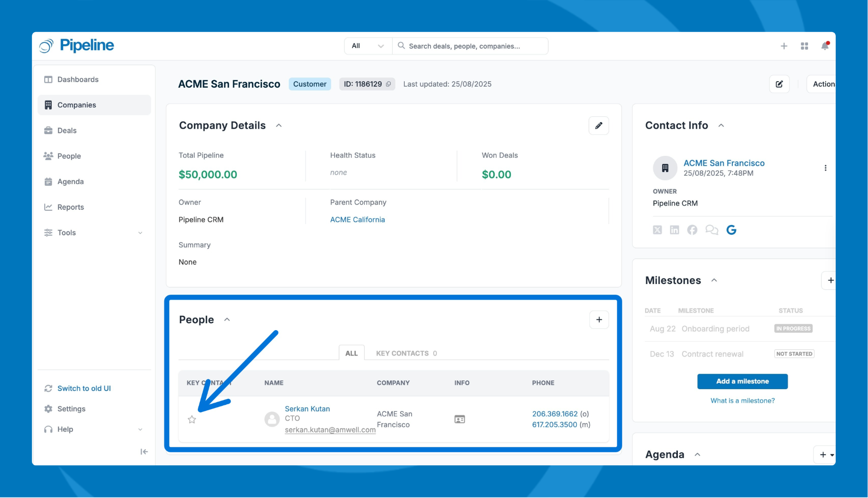Collapse the Company Details section
Screen dimensions: 868x498
pyautogui.click(x=279, y=125)
